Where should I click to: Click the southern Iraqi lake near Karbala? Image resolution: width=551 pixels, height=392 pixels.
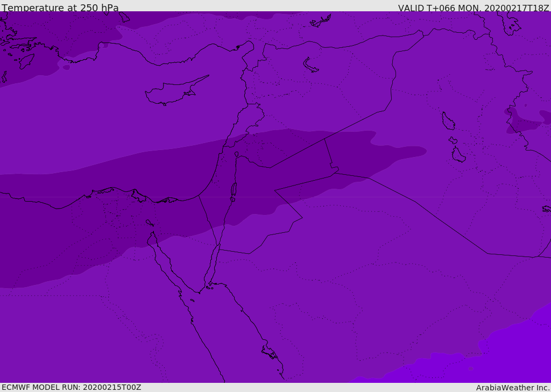click(x=458, y=155)
